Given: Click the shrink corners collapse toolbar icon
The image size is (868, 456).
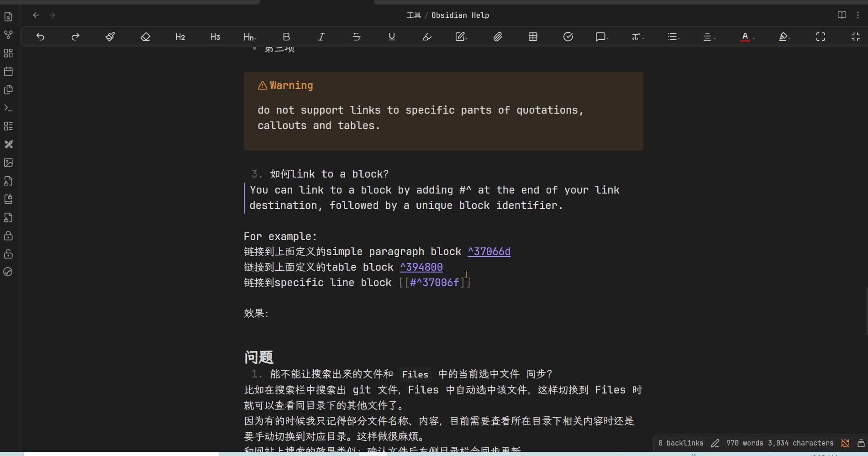Looking at the screenshot, I should (x=856, y=37).
